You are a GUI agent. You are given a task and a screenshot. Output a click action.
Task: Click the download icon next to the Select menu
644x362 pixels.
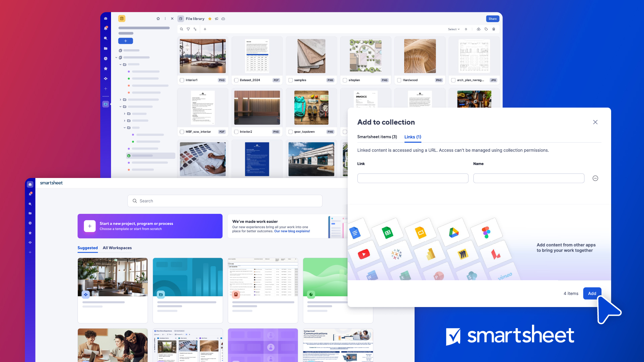point(479,29)
